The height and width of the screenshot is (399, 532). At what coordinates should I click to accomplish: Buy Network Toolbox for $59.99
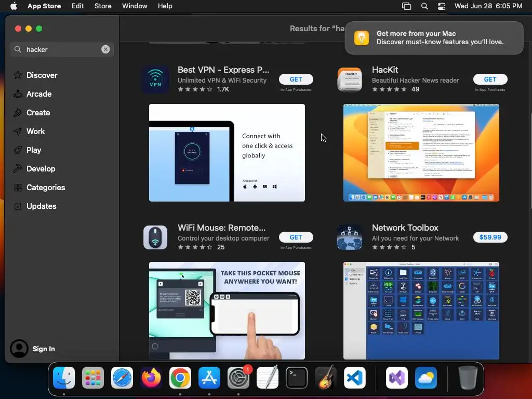pos(490,237)
